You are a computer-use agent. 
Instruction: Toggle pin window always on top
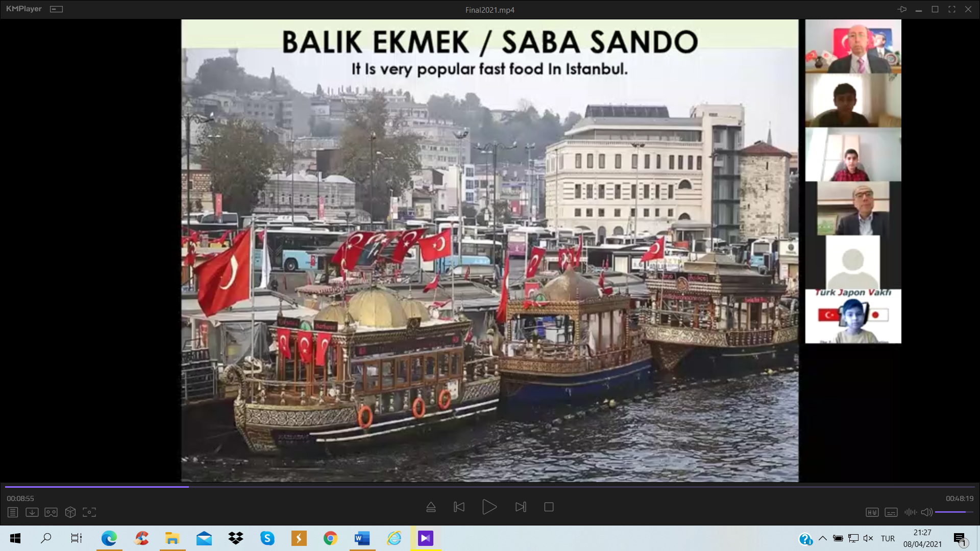click(x=902, y=9)
